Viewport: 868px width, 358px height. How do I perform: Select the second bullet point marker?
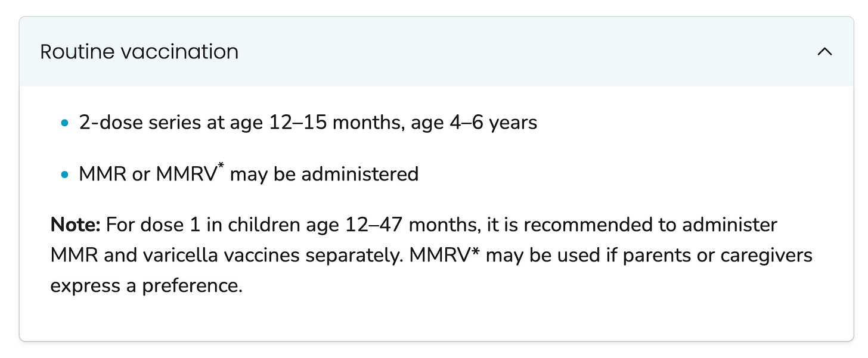click(66, 173)
